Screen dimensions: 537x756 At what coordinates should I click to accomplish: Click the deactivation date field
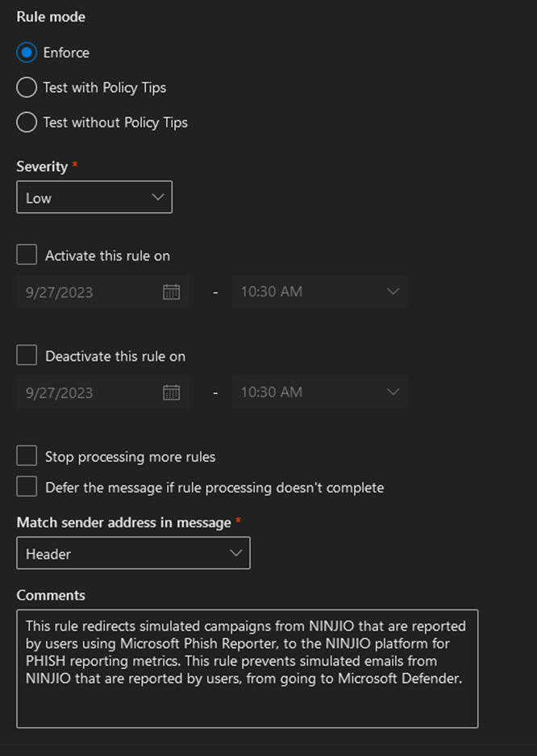click(89, 393)
